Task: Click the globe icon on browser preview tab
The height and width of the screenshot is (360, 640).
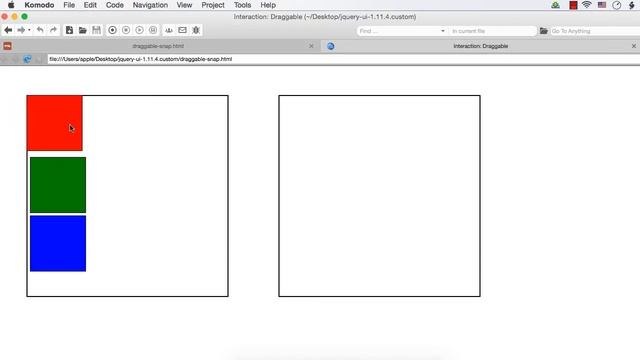Action: (331, 46)
